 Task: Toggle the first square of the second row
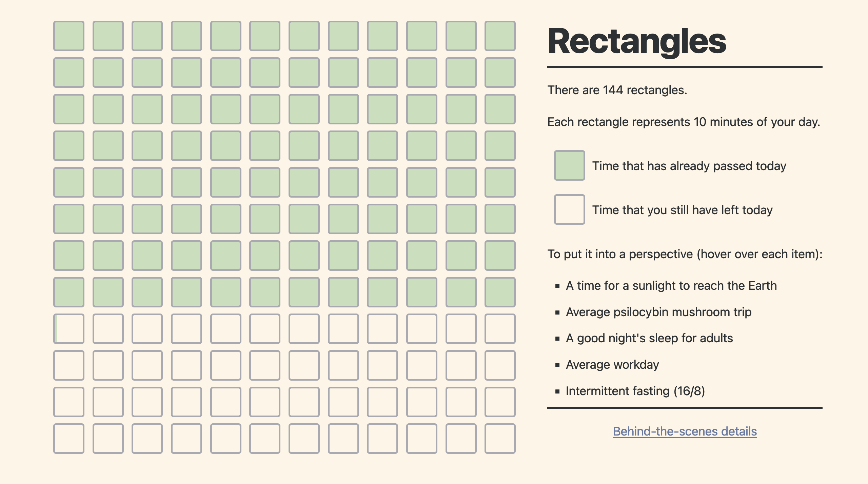pyautogui.click(x=69, y=73)
